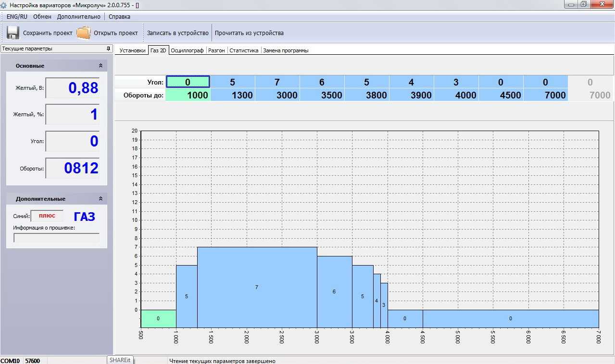Select the first Угол cell with value 0

[x=188, y=82]
